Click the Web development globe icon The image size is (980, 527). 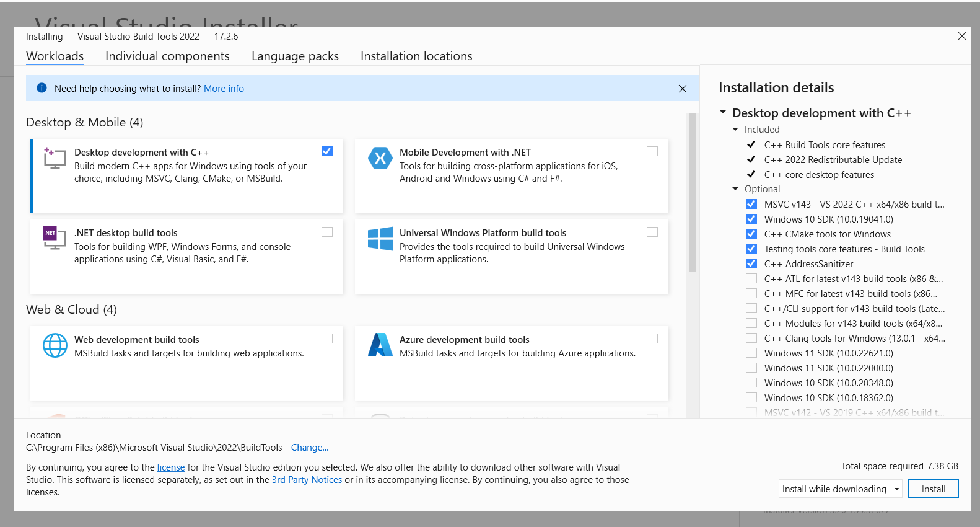[55, 345]
